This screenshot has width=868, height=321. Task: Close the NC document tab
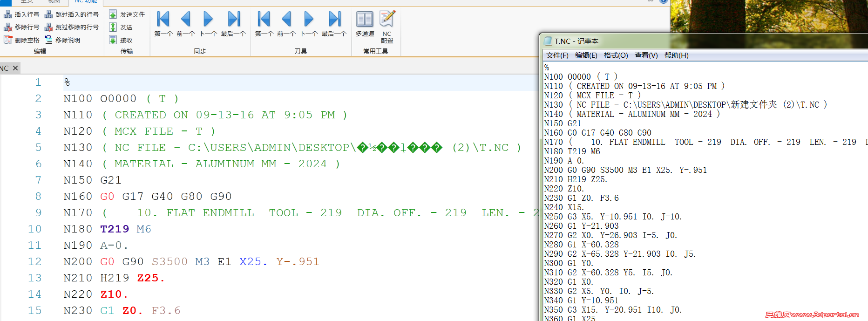coord(15,68)
